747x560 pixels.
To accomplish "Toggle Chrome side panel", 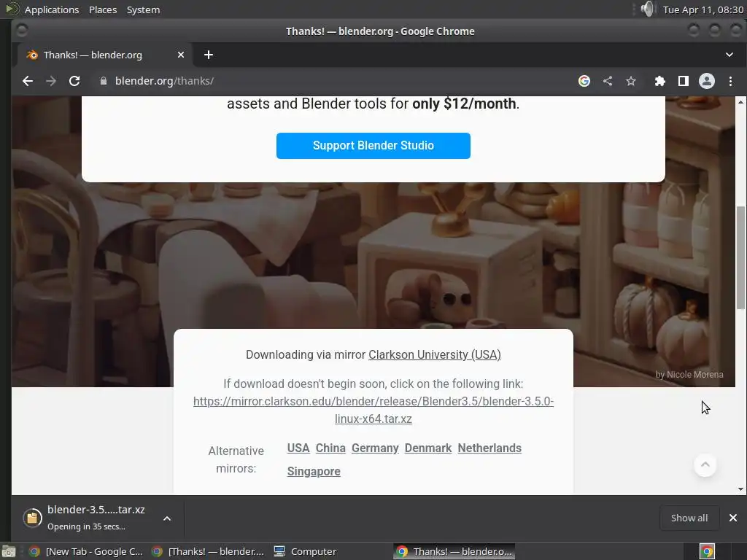I will (x=683, y=81).
